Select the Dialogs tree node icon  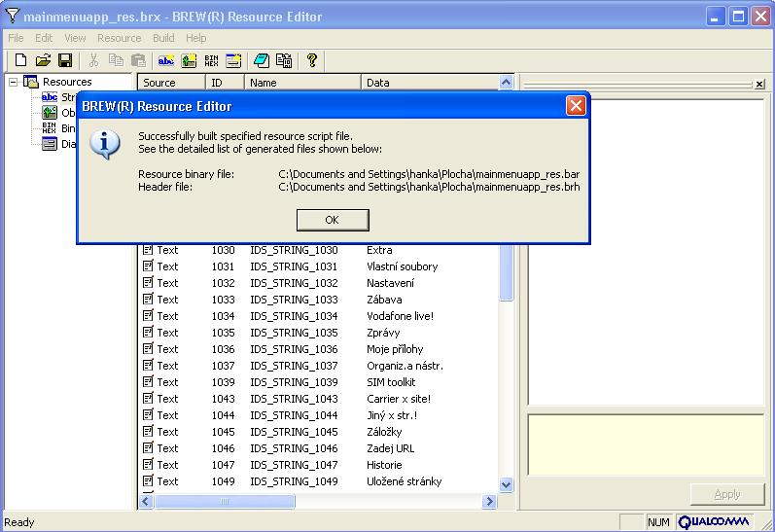50,144
